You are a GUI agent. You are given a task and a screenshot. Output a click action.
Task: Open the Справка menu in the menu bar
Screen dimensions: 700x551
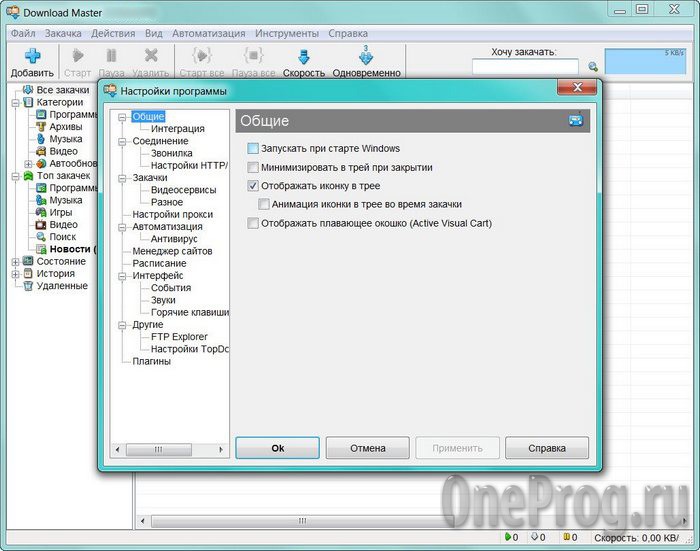pos(348,33)
